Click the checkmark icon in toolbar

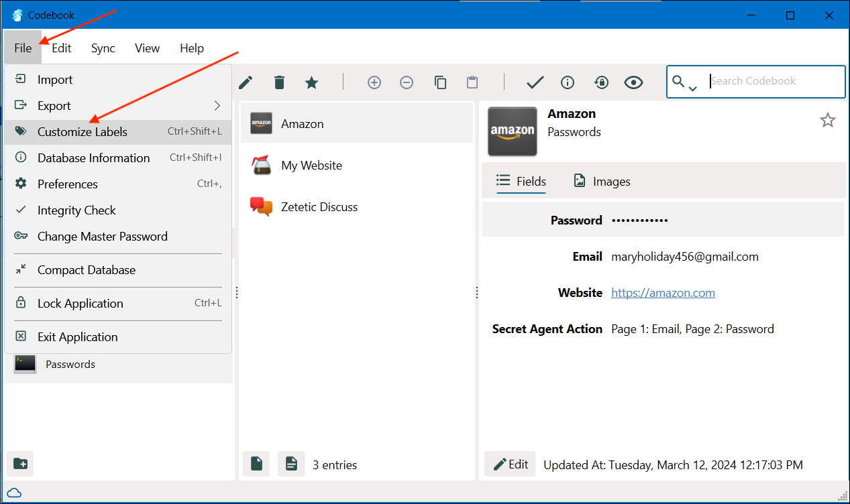tap(535, 82)
